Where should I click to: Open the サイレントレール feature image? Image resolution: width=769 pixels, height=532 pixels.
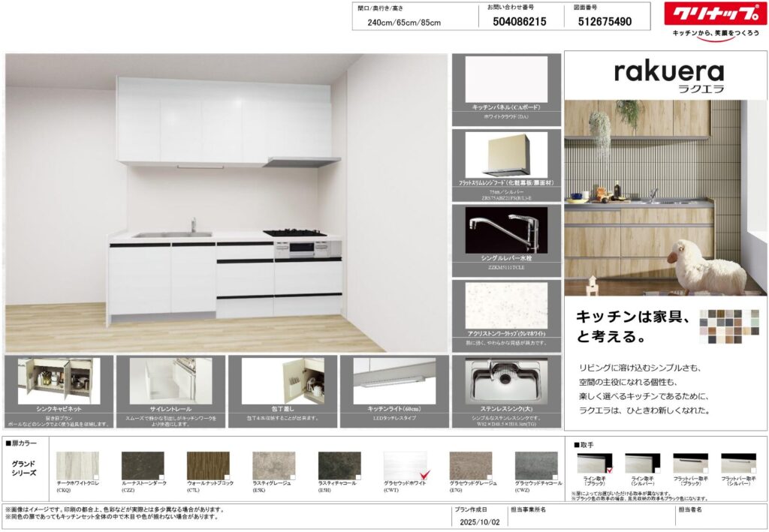click(x=170, y=380)
